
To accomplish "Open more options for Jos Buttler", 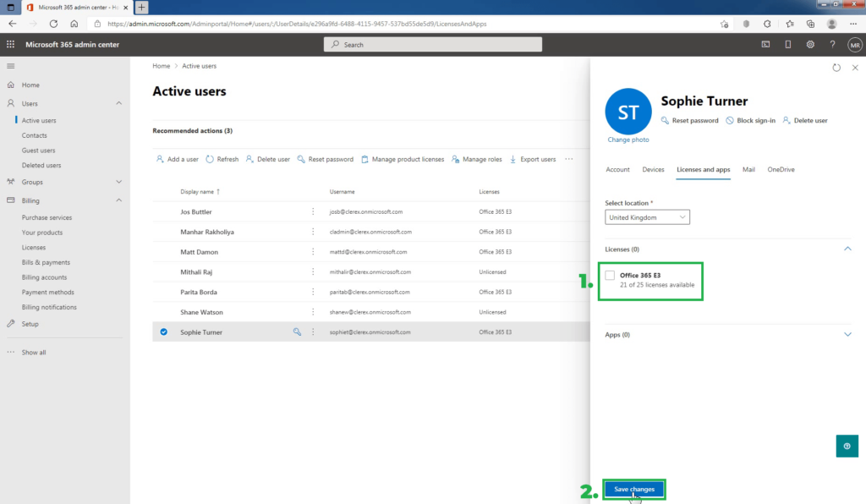I will click(313, 211).
